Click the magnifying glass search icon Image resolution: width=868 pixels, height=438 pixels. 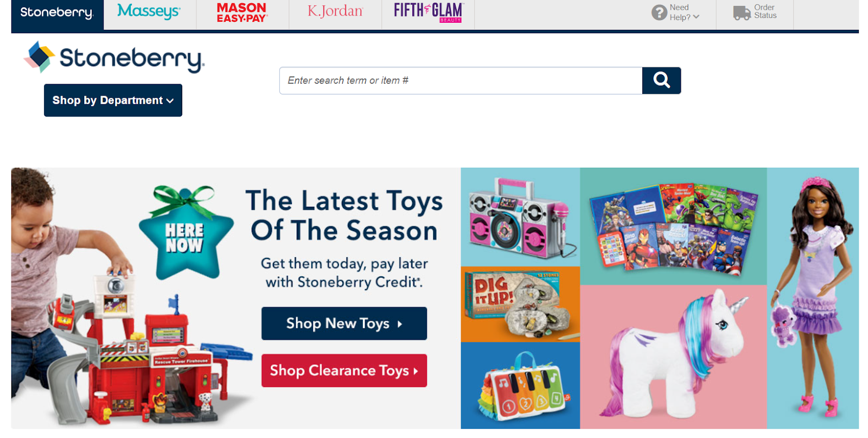tap(661, 80)
